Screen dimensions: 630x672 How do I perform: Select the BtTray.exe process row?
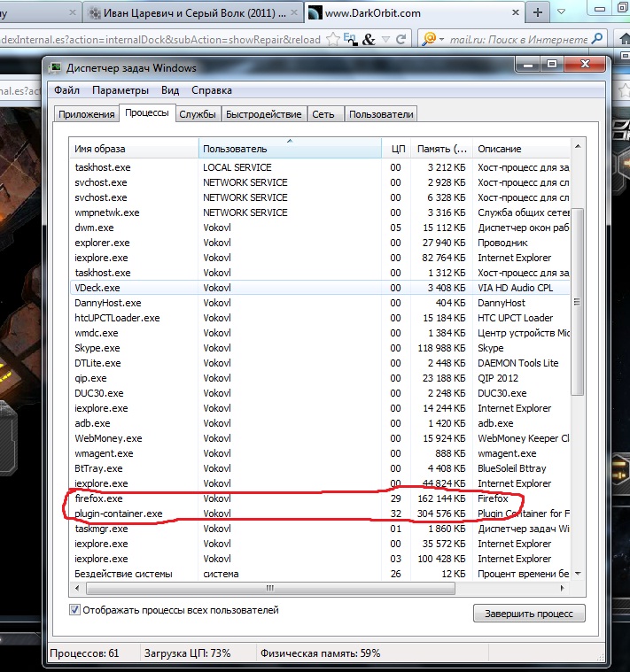pos(320,468)
